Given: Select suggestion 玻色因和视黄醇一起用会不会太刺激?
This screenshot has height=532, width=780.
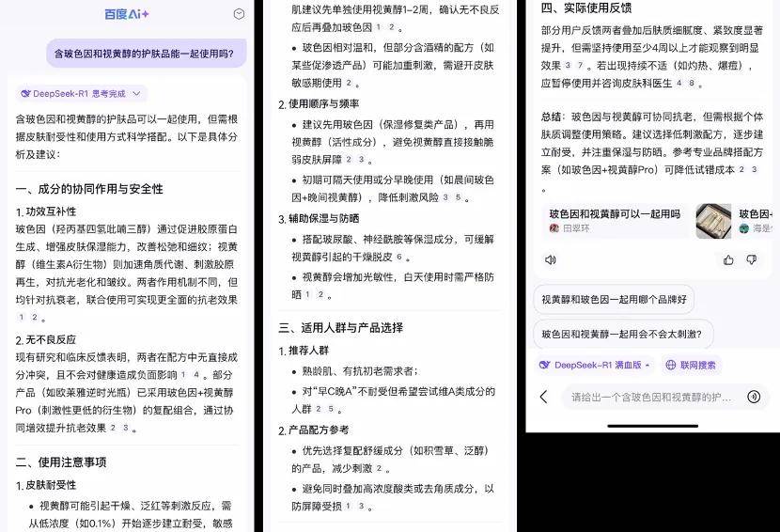Looking at the screenshot, I should [x=622, y=334].
